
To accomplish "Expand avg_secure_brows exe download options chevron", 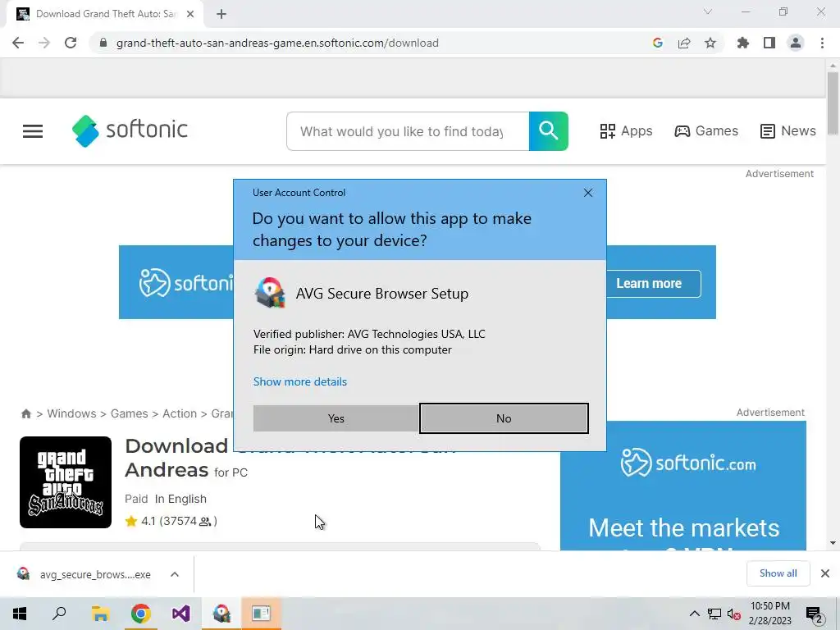I will (x=175, y=574).
